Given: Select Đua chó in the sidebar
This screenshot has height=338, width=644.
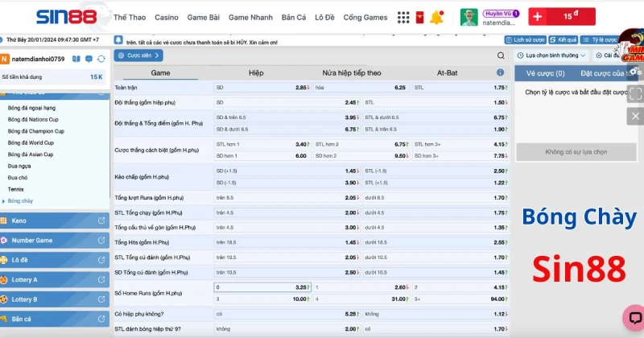Looking at the screenshot, I should tap(18, 177).
